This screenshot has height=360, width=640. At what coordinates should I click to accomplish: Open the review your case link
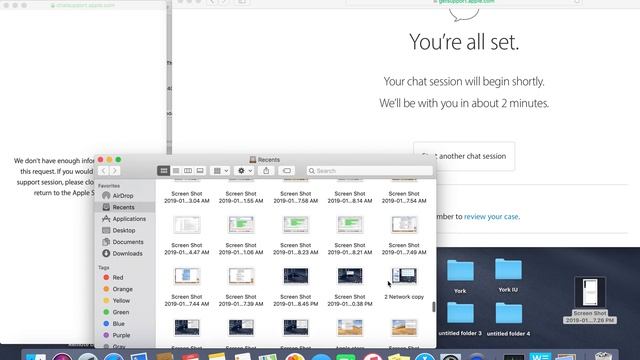[491, 216]
